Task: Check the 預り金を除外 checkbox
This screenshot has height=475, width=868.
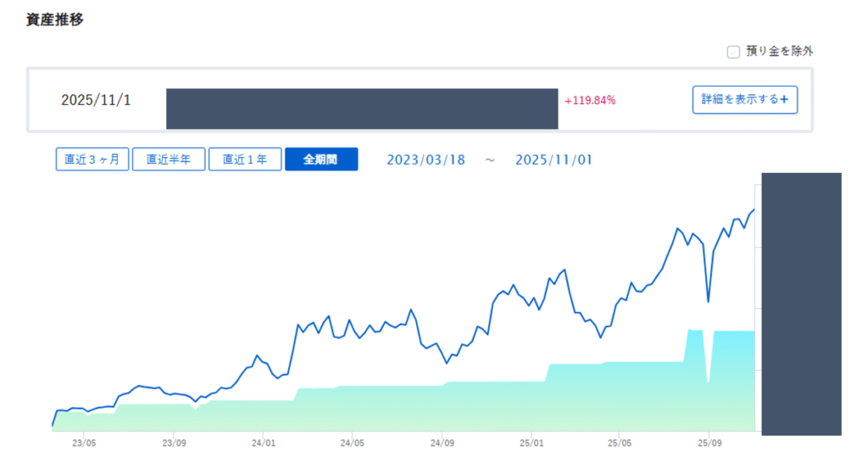Action: (x=733, y=52)
